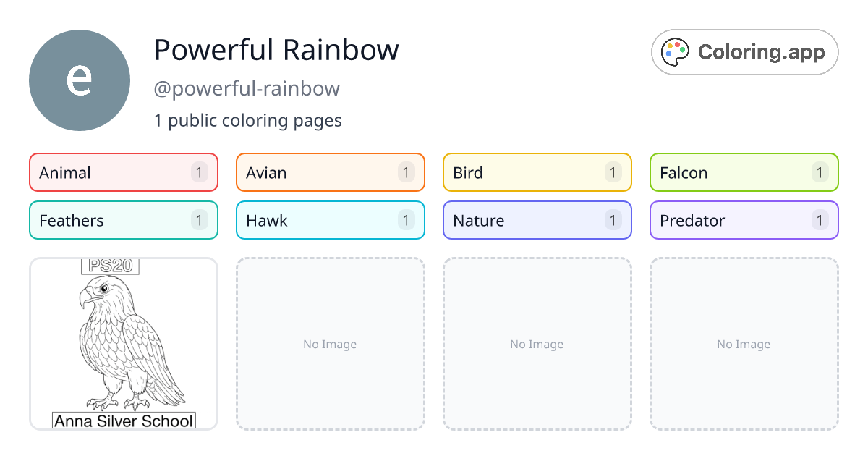Click the circular avatar with letter e
868x456 pixels.
coord(80,80)
